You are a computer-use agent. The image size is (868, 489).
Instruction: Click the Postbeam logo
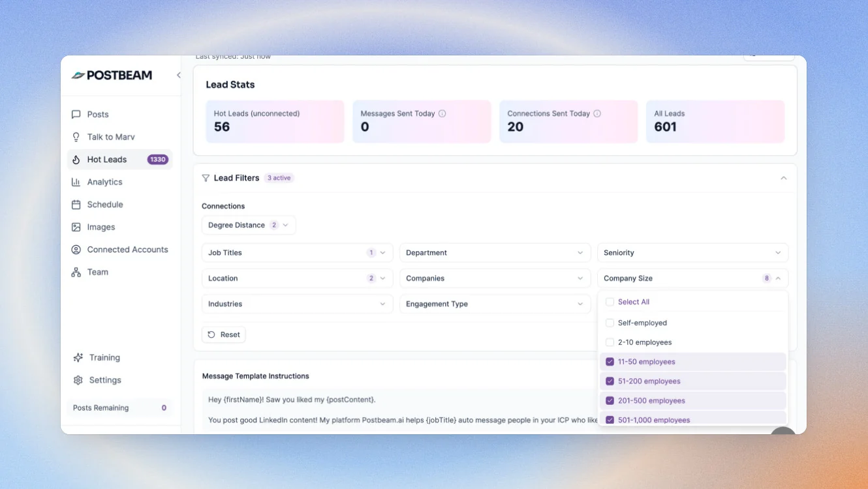(x=112, y=75)
